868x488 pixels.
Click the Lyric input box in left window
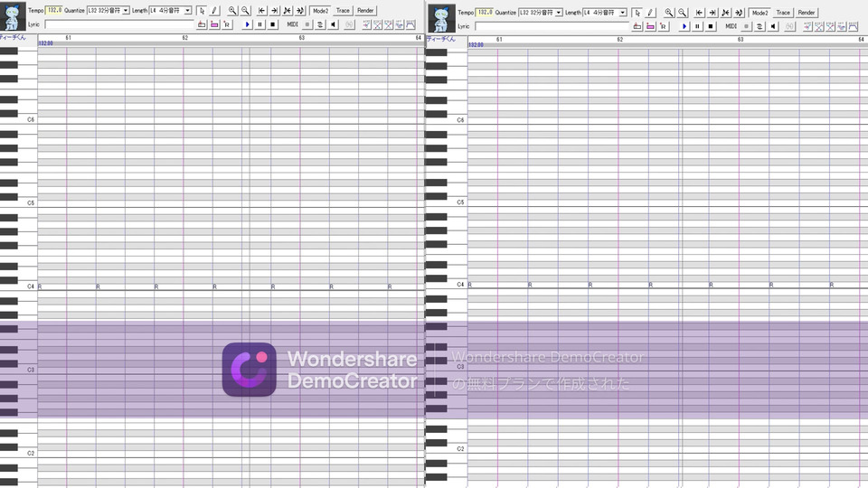tap(118, 24)
